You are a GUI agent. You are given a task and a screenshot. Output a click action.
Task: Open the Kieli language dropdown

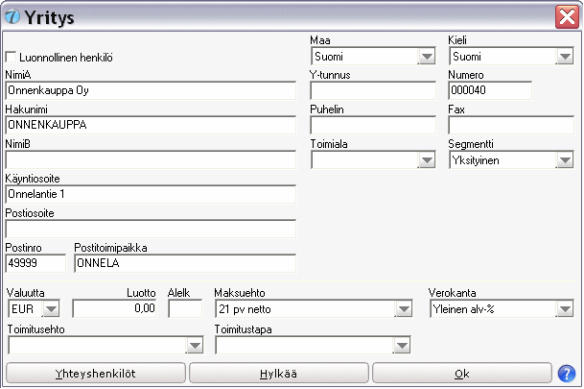[565, 56]
